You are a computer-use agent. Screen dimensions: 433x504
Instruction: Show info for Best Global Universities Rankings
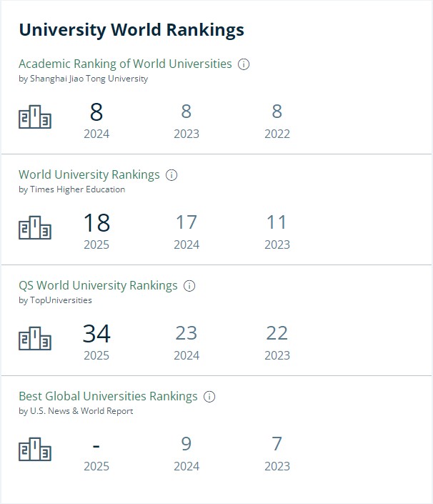[x=209, y=397]
